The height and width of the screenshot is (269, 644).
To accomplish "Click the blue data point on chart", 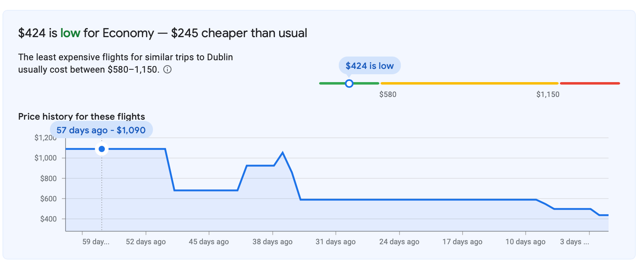I will pos(102,149).
